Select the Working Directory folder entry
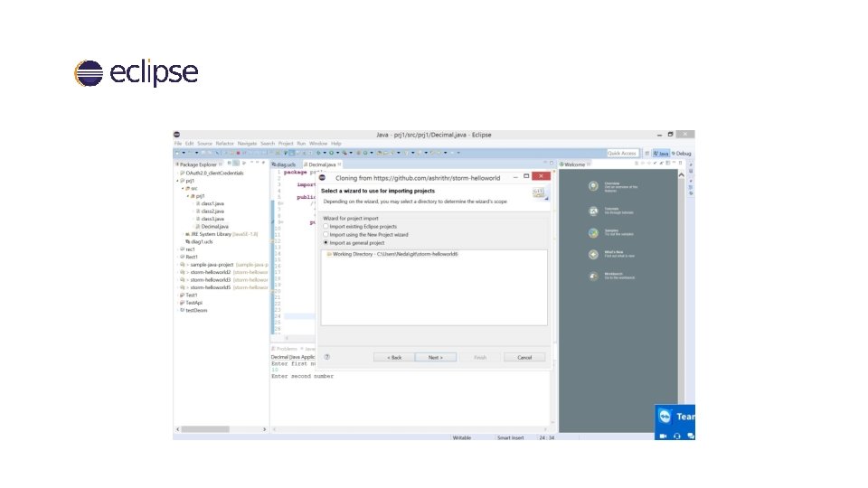Viewport: 868px width, 488px height. [x=392, y=254]
